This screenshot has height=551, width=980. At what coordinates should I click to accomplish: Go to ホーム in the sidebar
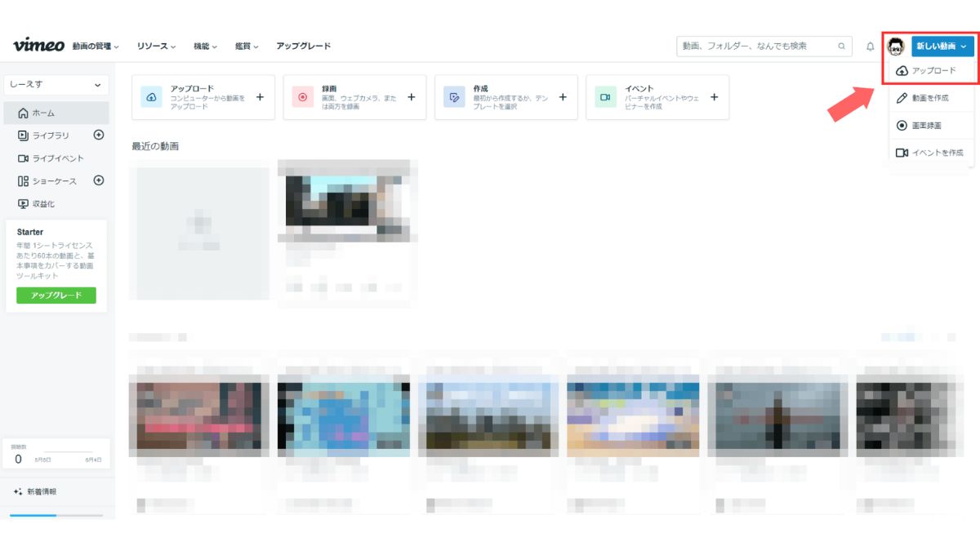(56, 113)
